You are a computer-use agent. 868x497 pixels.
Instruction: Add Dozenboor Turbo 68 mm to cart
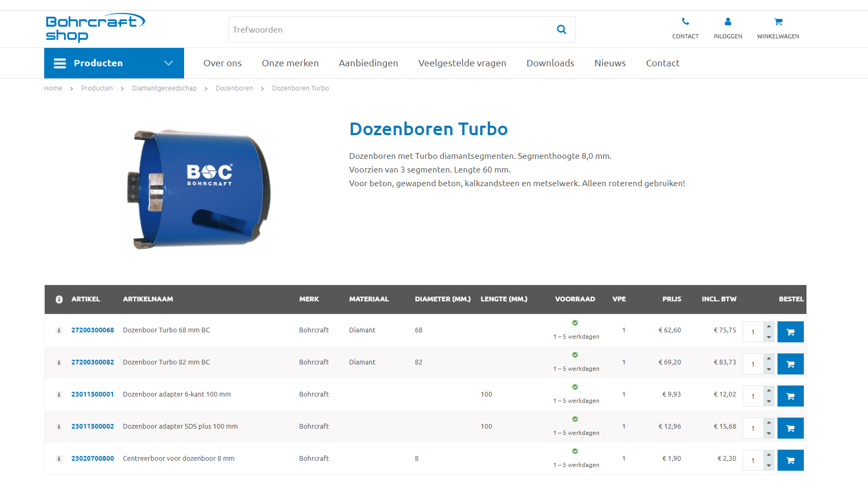(x=790, y=331)
